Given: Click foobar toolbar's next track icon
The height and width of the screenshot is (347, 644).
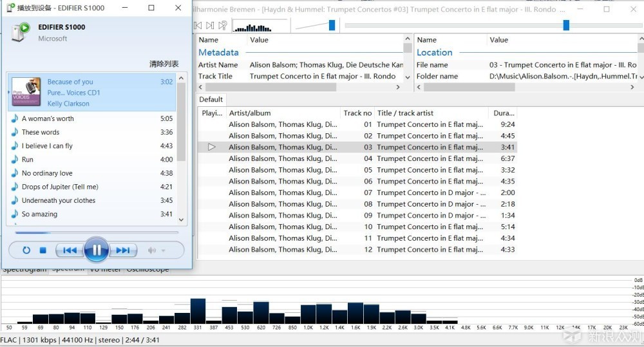Looking at the screenshot, I should click(210, 26).
